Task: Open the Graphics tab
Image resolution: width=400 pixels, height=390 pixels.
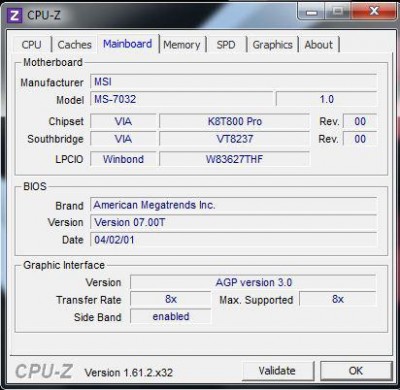Action: [x=272, y=45]
